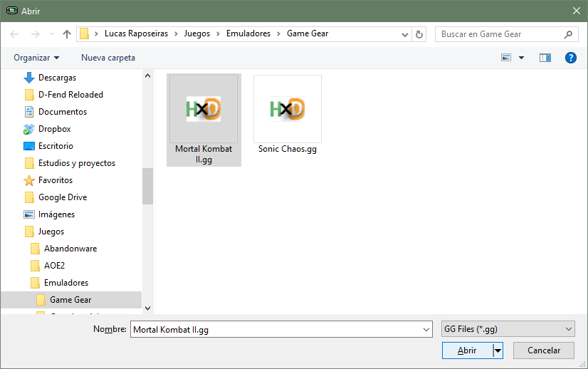Click the Favoritos star icon
The image size is (588, 369).
tap(29, 180)
